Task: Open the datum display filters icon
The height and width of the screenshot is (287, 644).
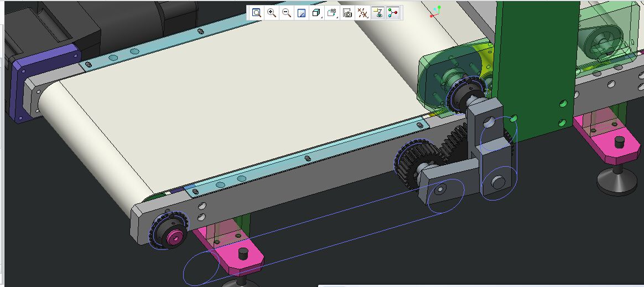Action: pos(363,13)
